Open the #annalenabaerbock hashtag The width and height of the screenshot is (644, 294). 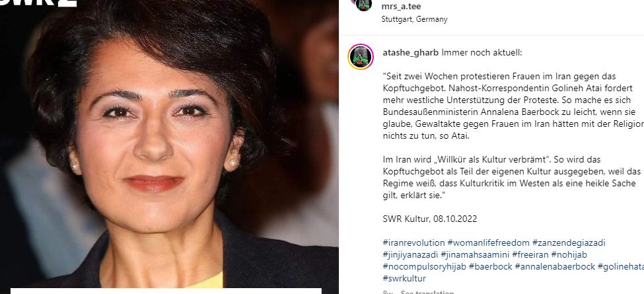coord(555,266)
